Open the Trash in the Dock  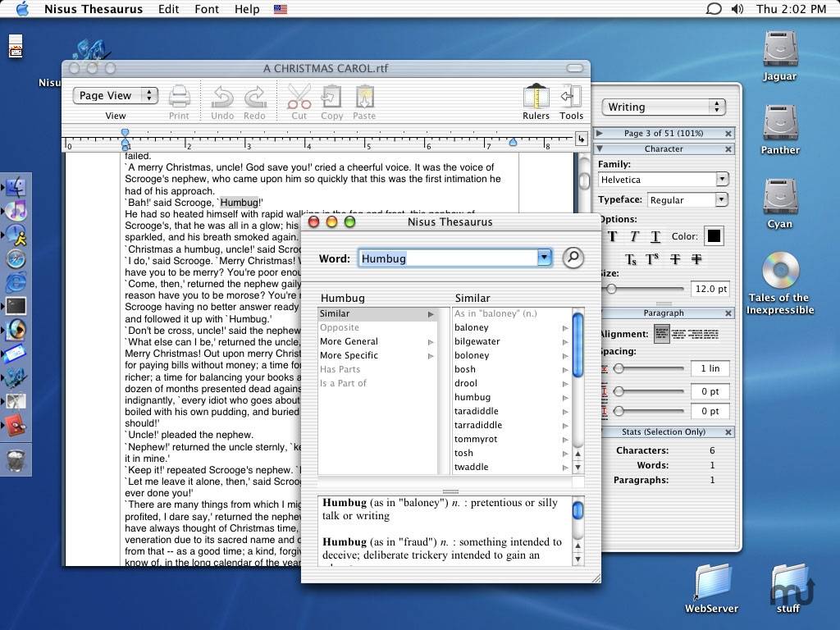[x=16, y=460]
